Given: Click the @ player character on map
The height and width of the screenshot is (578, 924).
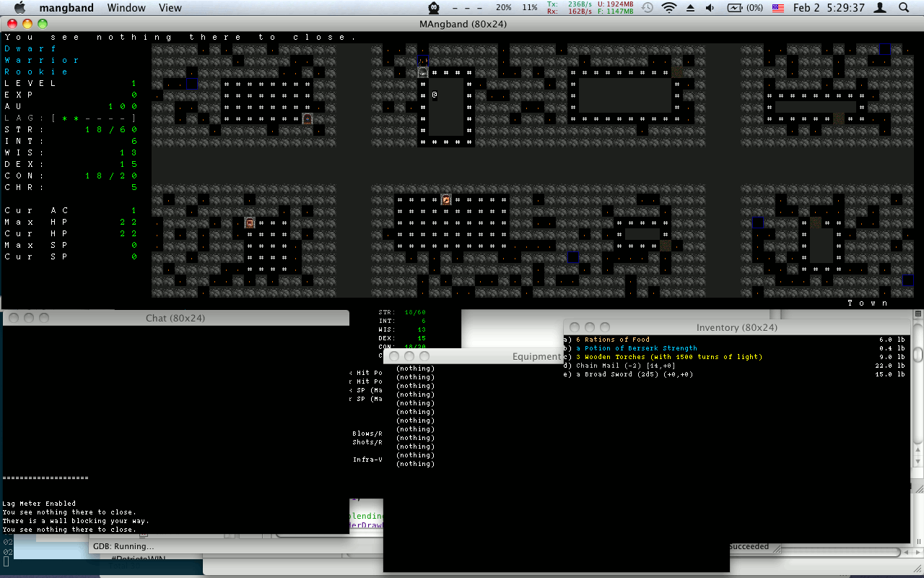Looking at the screenshot, I should (x=435, y=95).
